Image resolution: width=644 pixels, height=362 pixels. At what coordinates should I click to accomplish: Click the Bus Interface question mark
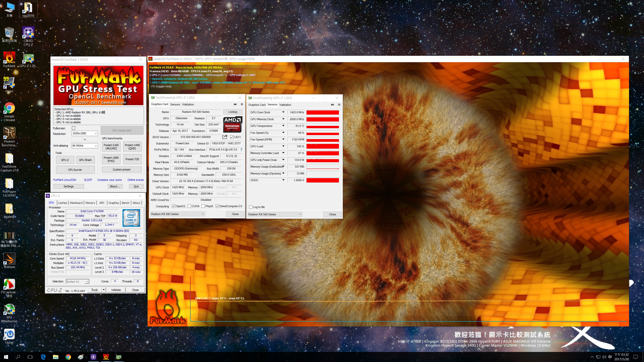coord(241,149)
